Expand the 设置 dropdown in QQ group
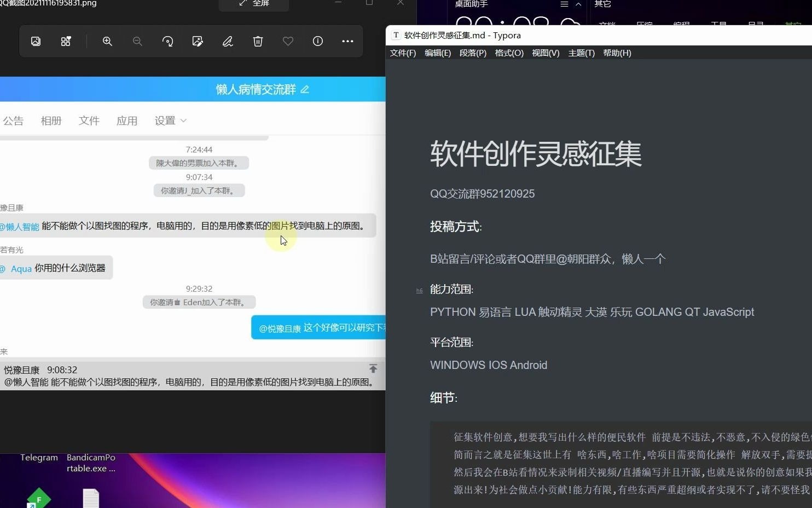The image size is (812, 508). point(170,120)
